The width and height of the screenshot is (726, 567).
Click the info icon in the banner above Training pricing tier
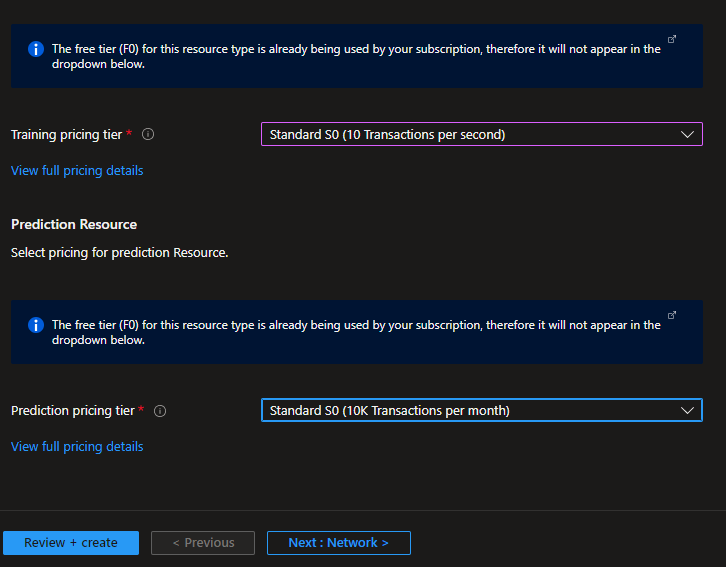click(36, 49)
